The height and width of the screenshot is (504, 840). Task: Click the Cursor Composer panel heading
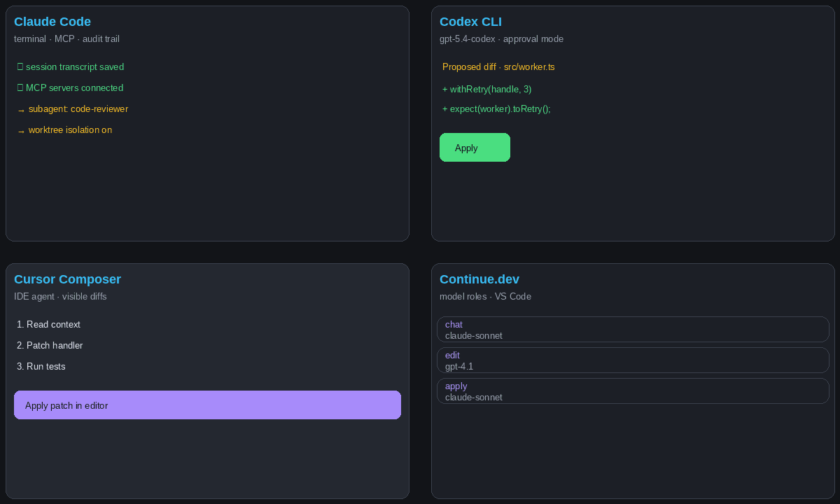[67, 279]
